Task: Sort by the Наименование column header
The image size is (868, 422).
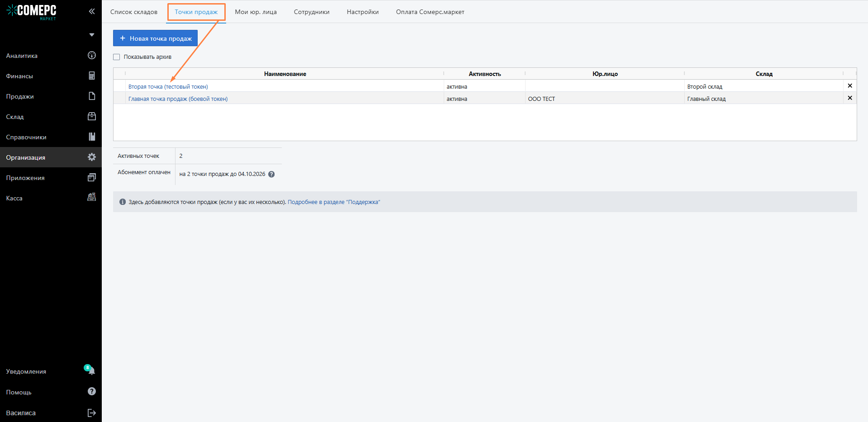Action: pos(285,74)
